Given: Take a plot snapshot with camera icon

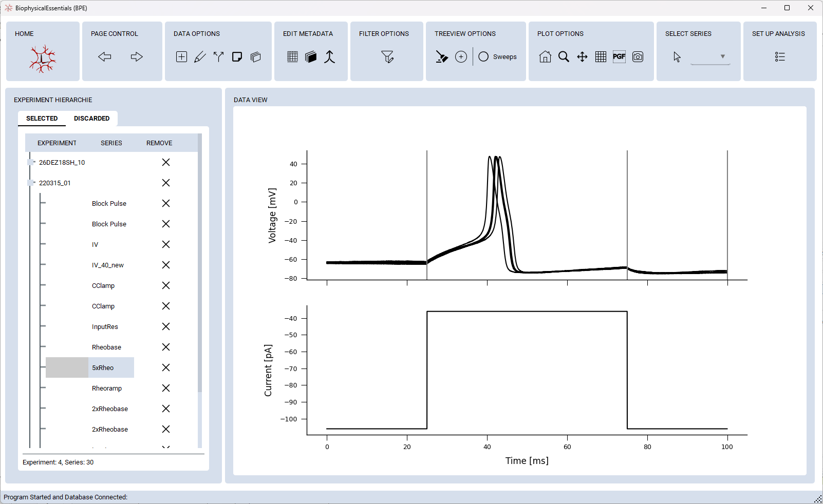Looking at the screenshot, I should click(638, 57).
